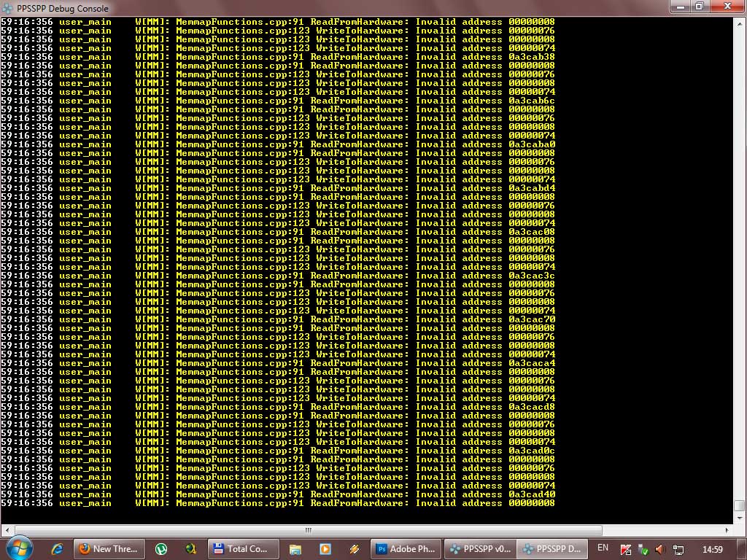The image size is (747, 560).
Task: Open the media player taskbar icon
Action: (325, 549)
